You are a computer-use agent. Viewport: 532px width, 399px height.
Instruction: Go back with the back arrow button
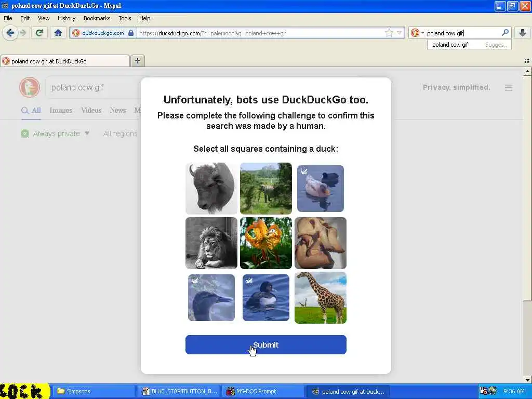(10, 33)
